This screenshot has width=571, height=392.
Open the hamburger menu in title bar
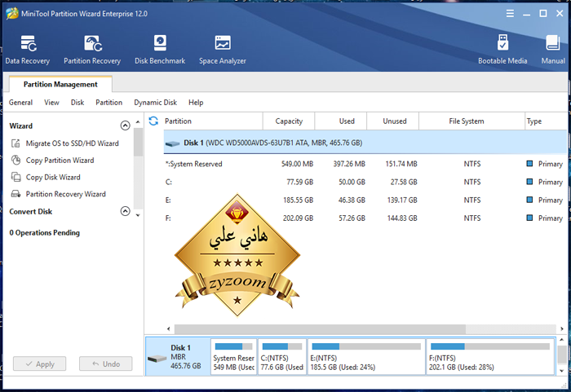[510, 14]
